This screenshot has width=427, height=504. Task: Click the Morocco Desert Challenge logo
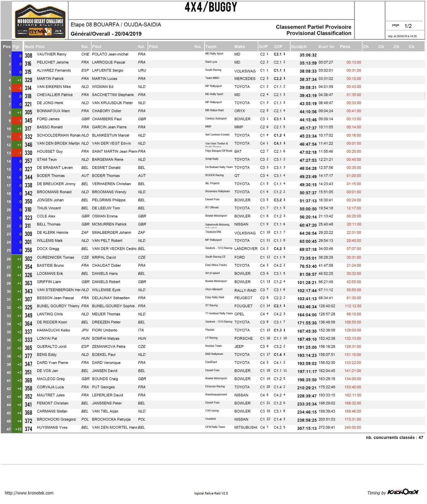tap(40, 21)
